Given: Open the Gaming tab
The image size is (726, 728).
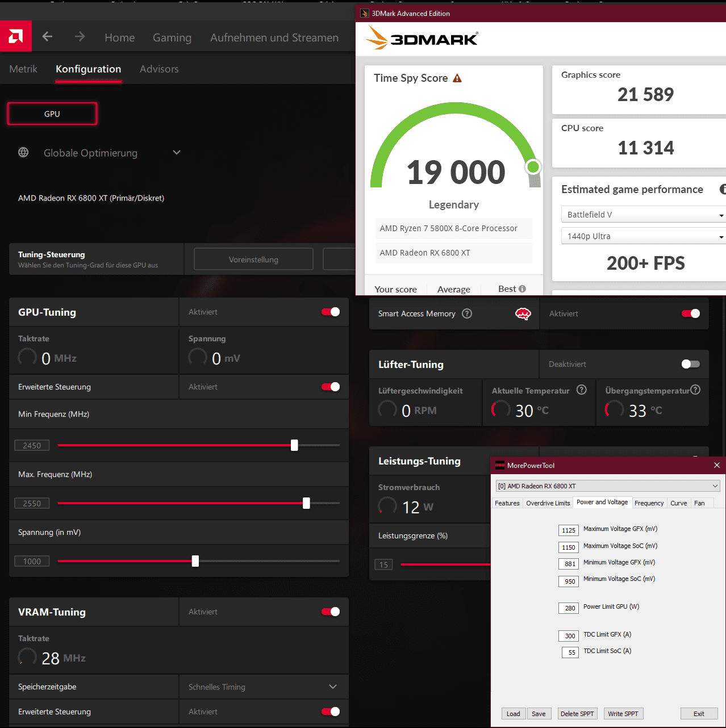Looking at the screenshot, I should [x=172, y=37].
